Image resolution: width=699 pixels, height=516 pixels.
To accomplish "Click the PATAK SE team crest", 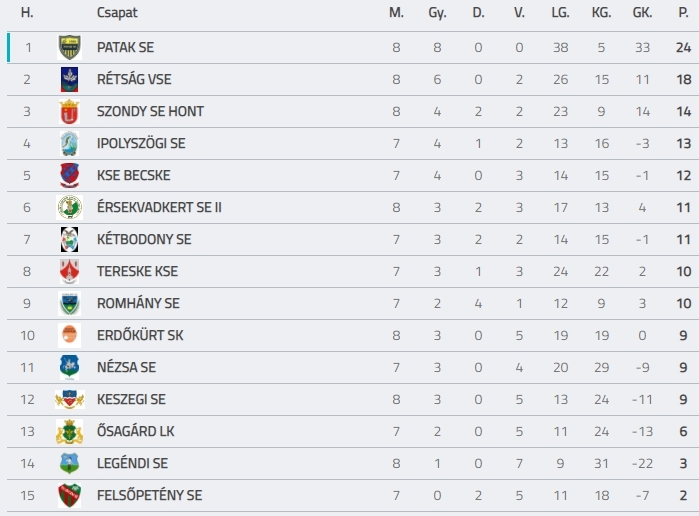I will coord(70,47).
